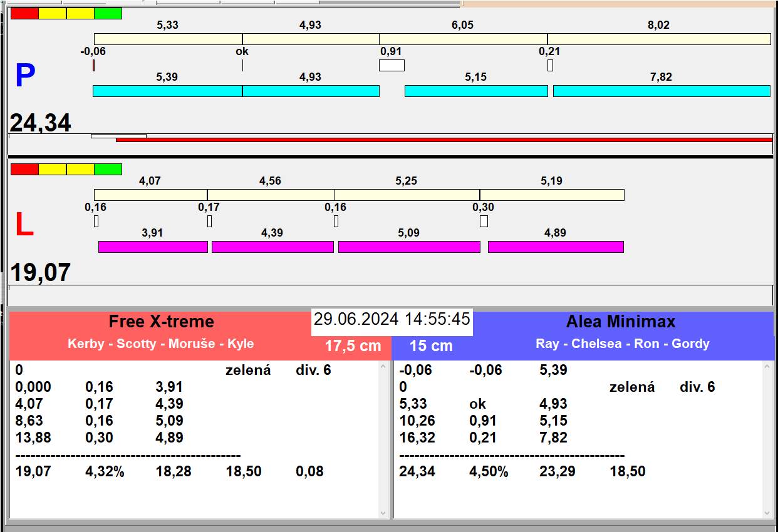Click the Alea Minimax team name header

pyautogui.click(x=620, y=322)
